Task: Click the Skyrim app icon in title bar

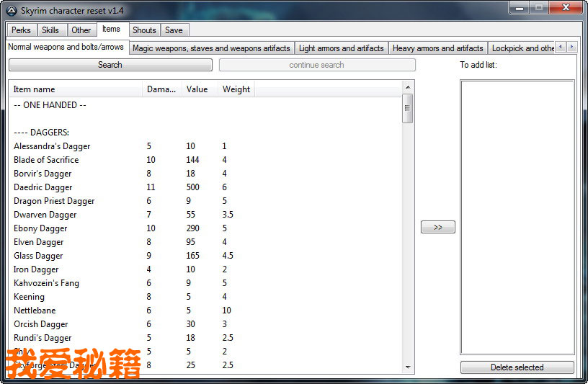Action: click(x=11, y=9)
